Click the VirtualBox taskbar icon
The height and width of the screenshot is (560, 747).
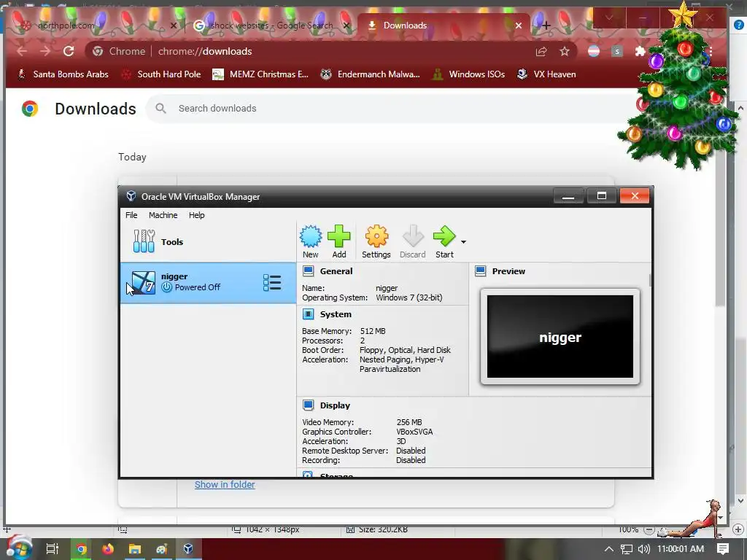[188, 549]
